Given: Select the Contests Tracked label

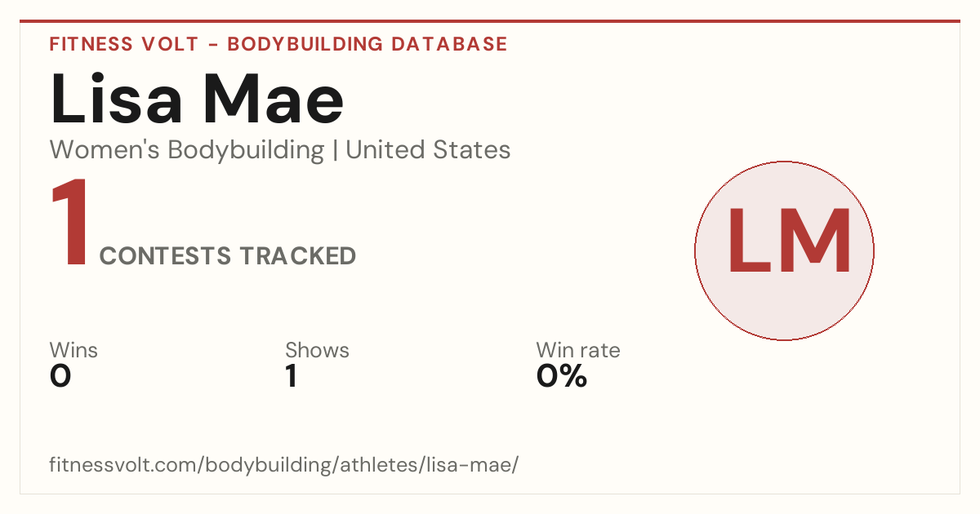Looking at the screenshot, I should (228, 256).
